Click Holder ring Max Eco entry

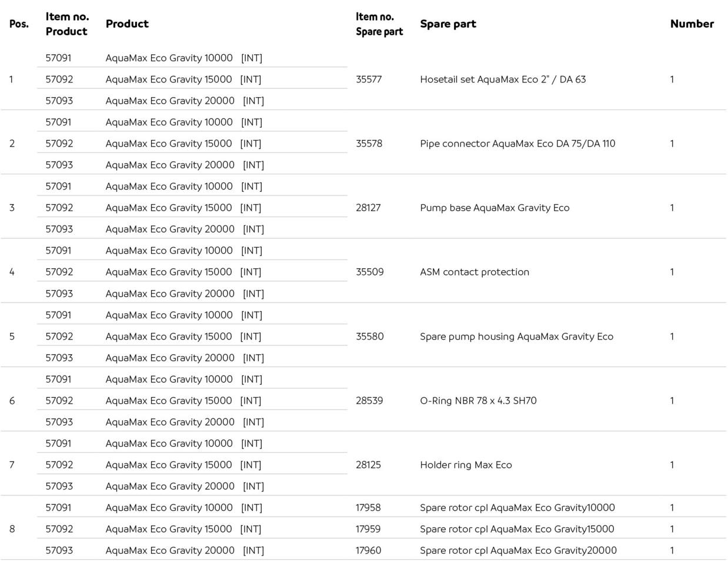465,465
